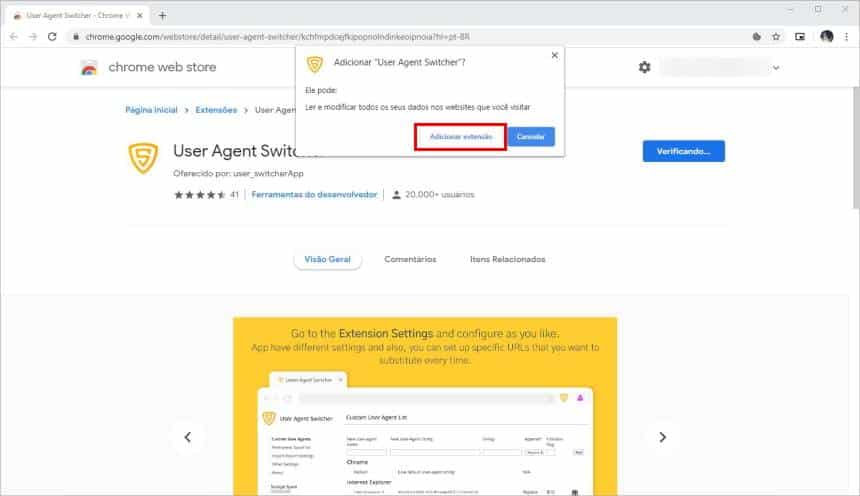Show next screenshot with right arrow

663,437
